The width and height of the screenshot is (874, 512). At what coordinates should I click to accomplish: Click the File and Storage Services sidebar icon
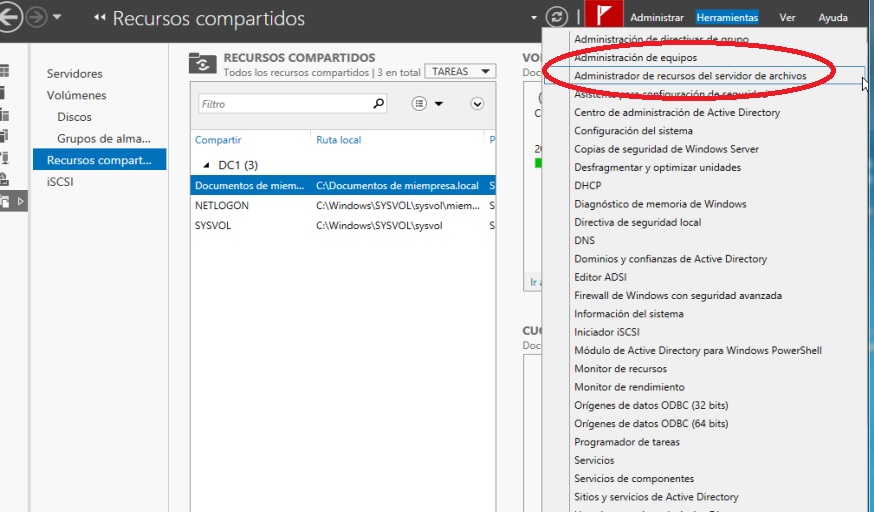pyautogui.click(x=5, y=202)
